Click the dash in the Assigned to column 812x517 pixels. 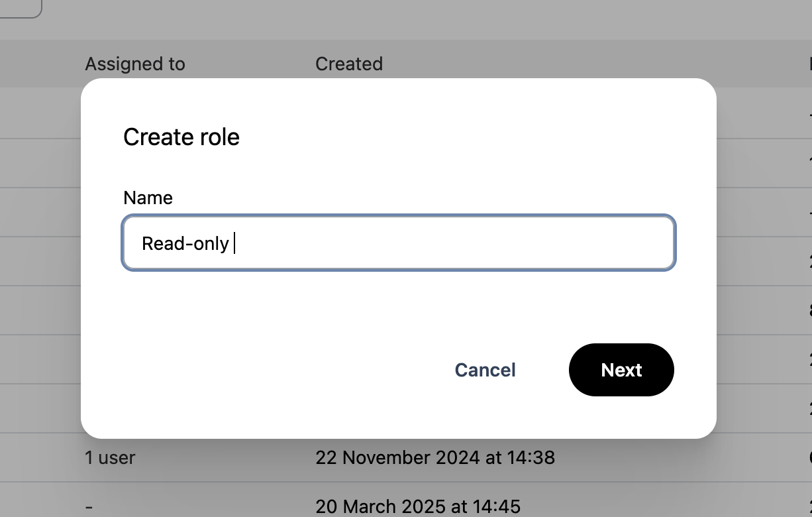89,507
